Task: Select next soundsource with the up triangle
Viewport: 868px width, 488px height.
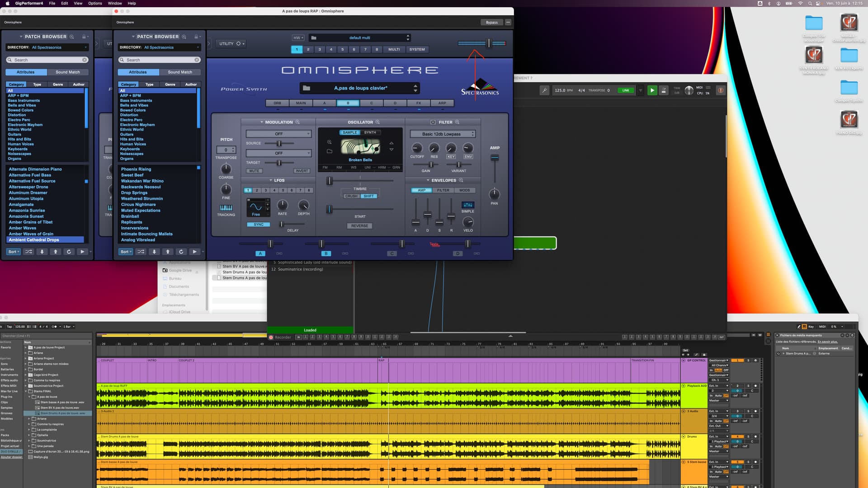Action: (x=392, y=143)
